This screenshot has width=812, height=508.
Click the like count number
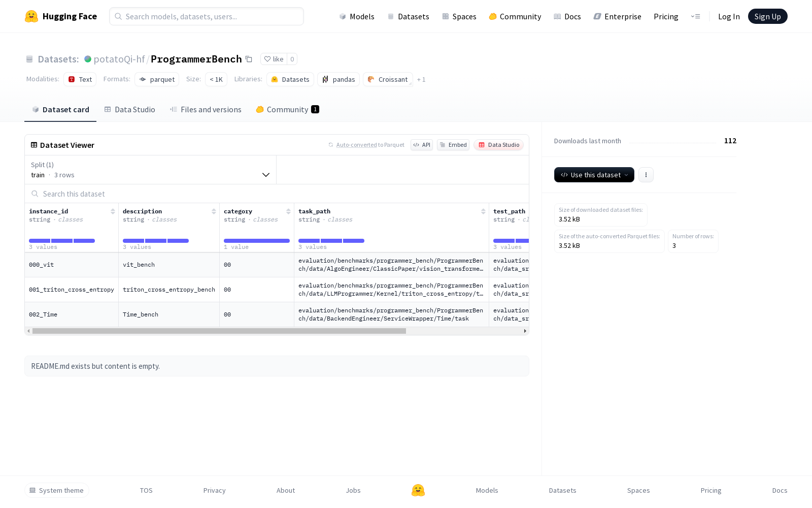pyautogui.click(x=292, y=59)
